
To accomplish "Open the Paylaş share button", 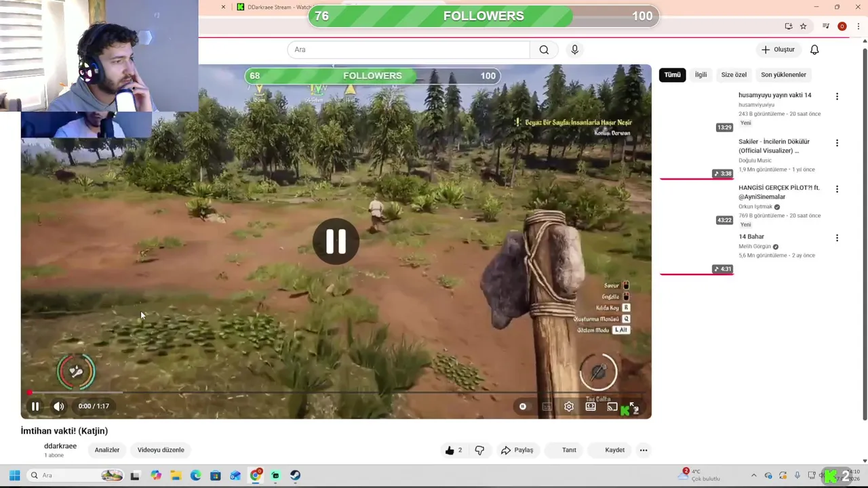I will [x=517, y=450].
